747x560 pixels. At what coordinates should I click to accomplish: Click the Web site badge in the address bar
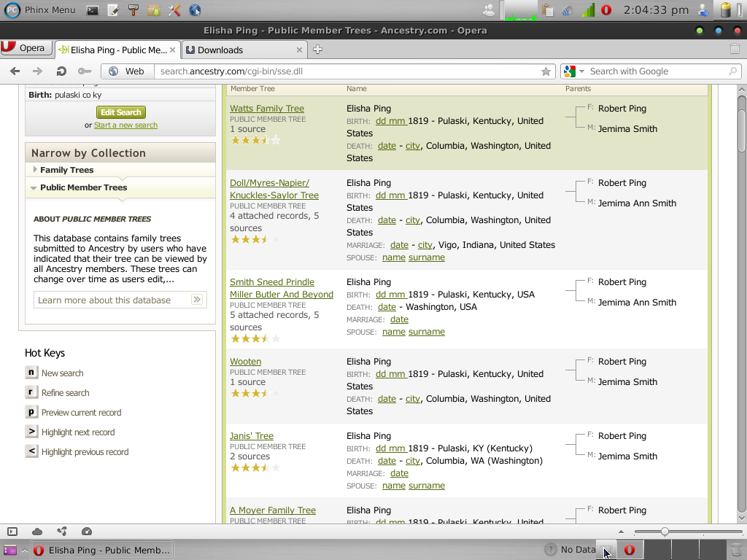point(127,71)
